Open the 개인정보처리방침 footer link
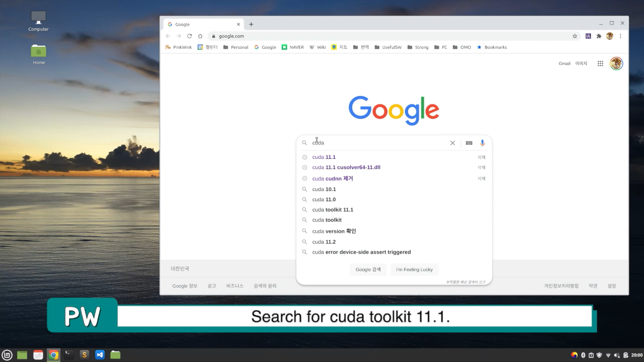 tap(561, 286)
